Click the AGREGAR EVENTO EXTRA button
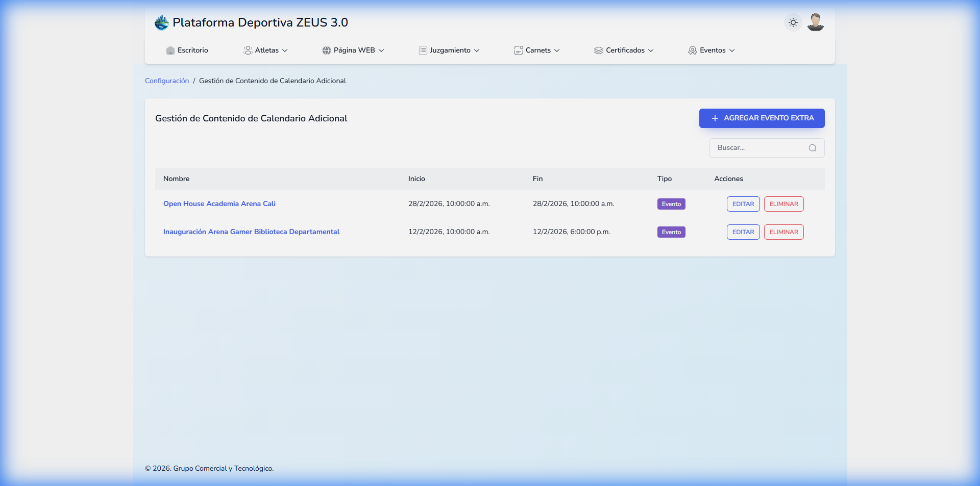The width and height of the screenshot is (980, 486). click(761, 118)
